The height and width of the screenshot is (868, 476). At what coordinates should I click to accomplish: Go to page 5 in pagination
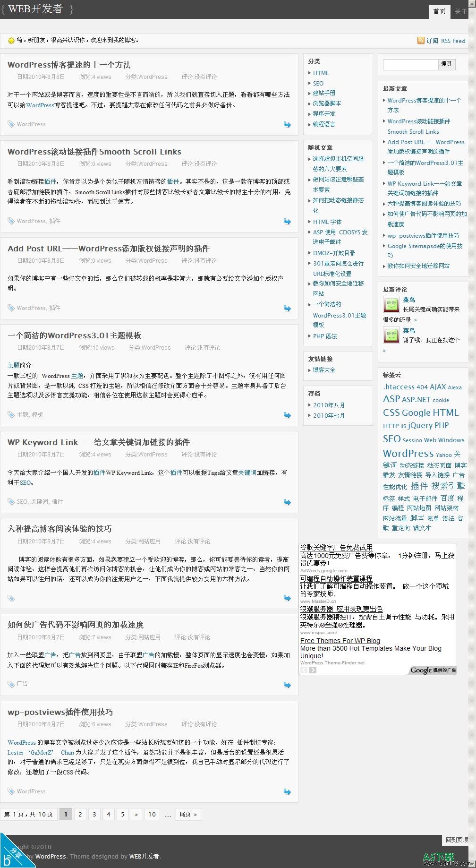tap(123, 814)
